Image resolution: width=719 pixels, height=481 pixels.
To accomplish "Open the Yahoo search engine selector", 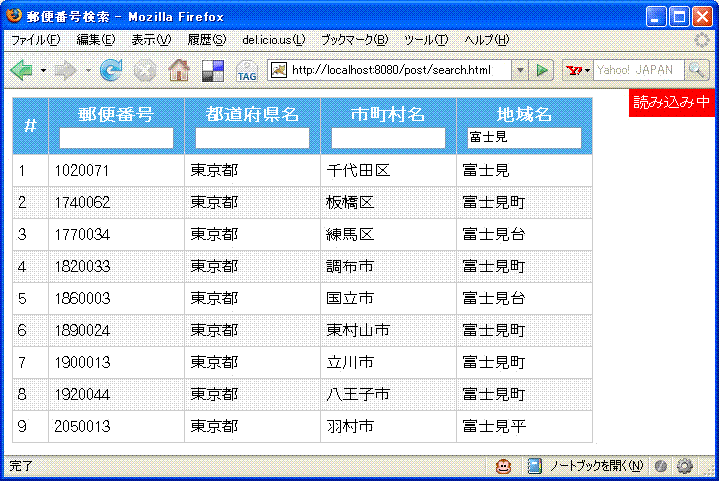I will tap(578, 70).
